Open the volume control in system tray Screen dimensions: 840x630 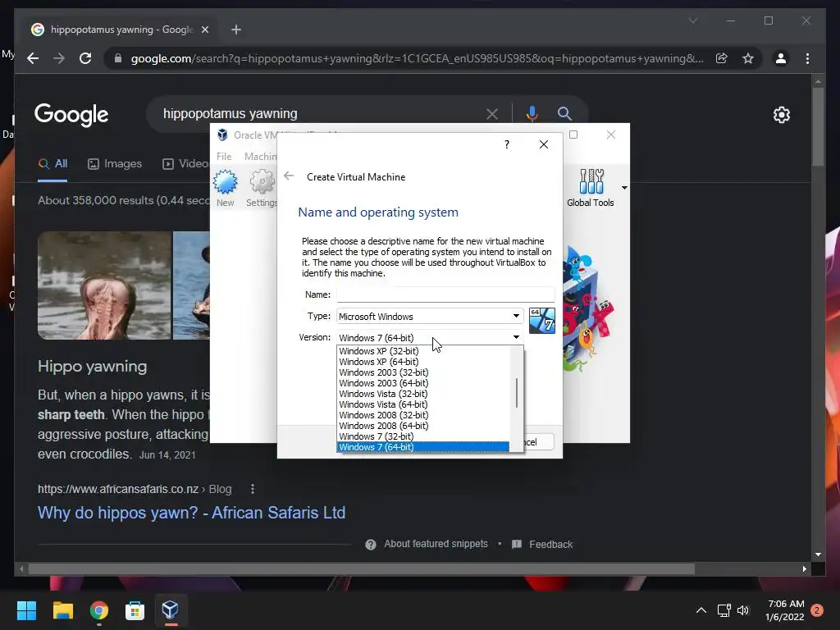tap(743, 610)
